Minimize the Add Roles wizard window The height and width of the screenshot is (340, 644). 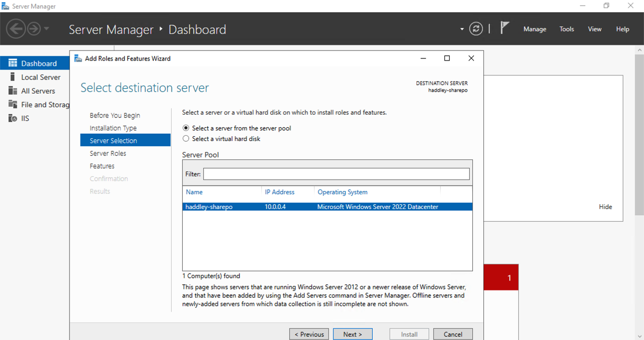pyautogui.click(x=423, y=58)
